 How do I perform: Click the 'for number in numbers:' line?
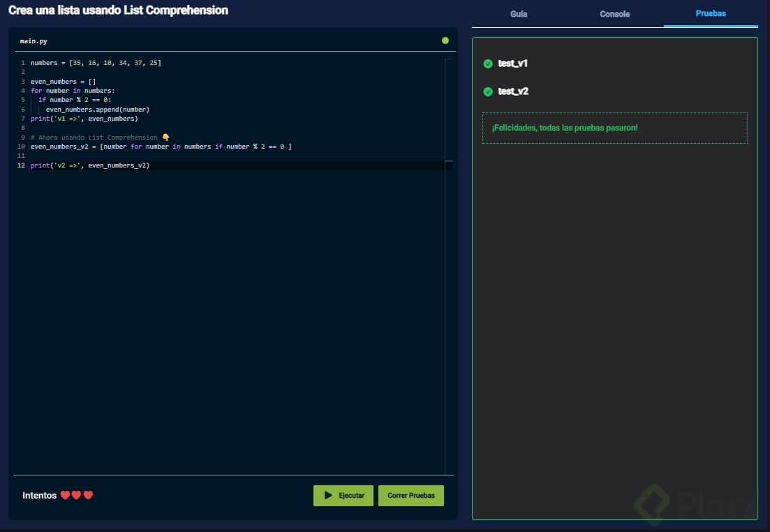point(73,91)
